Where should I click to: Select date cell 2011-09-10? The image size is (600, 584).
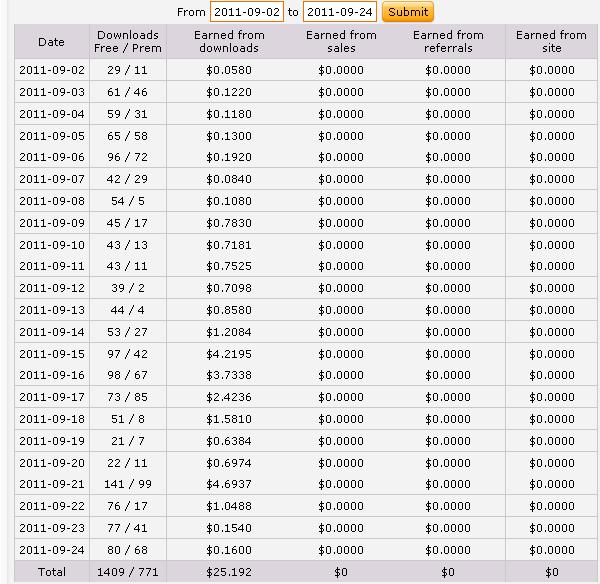pyautogui.click(x=52, y=245)
